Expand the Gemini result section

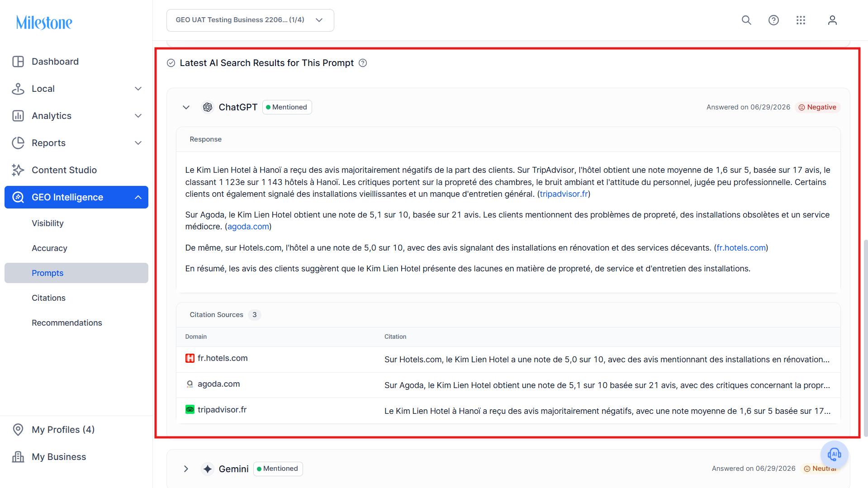click(x=186, y=469)
